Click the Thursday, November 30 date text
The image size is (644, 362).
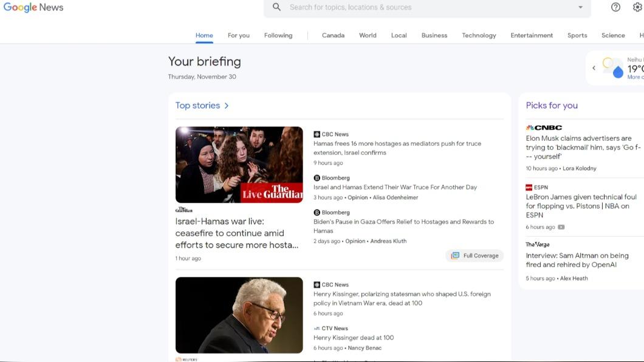[x=202, y=77]
